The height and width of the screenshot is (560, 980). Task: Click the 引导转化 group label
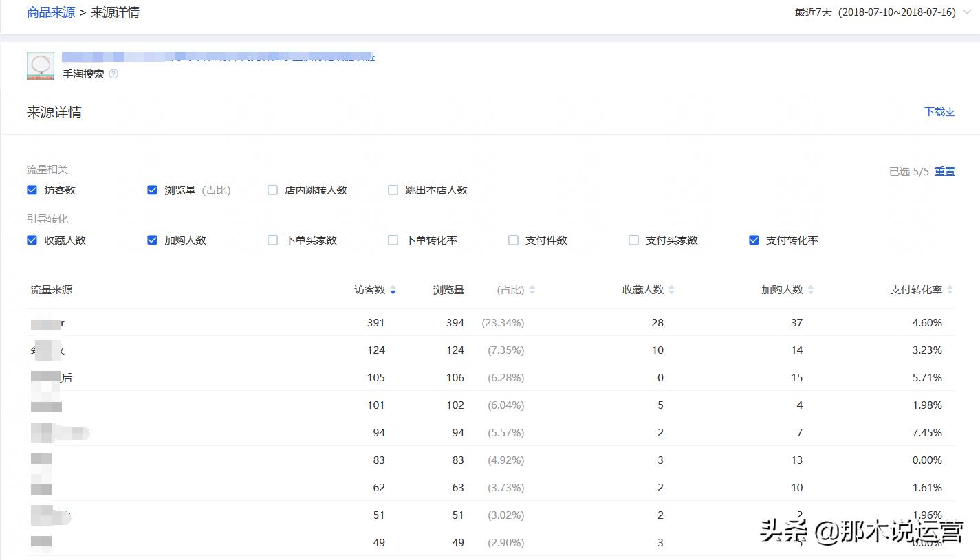(47, 219)
